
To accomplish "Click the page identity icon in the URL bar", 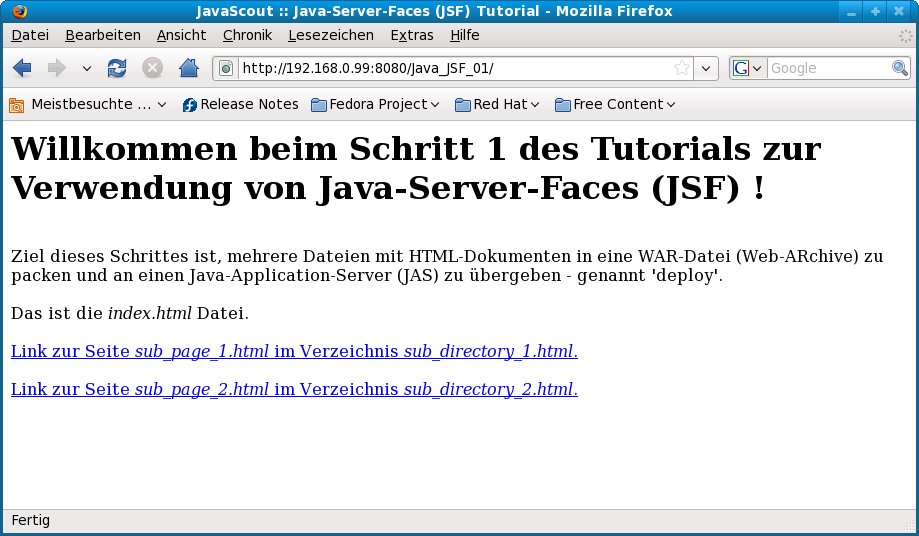I will (226, 68).
